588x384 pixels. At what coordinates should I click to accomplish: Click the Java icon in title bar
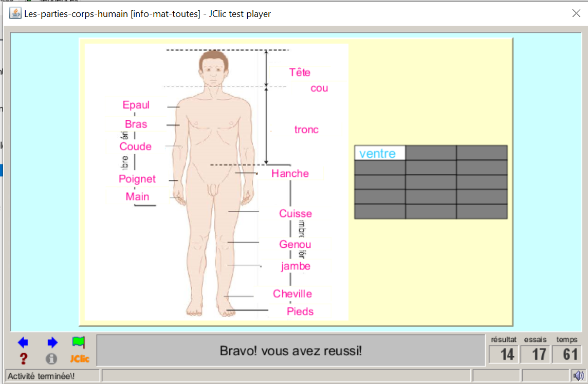16,13
